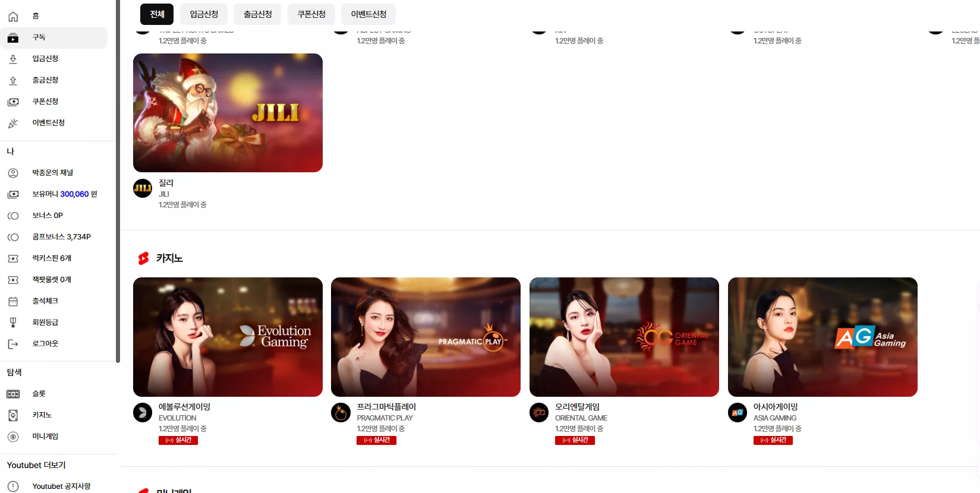Click the EVOLUTION channel name text
The width and height of the screenshot is (980, 493).
[177, 418]
